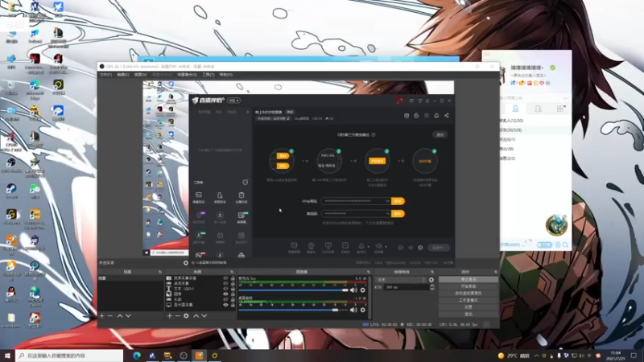Toggle visibility of 视频采集设备 source
Image resolution: width=644 pixels, height=362 pixels.
click(225, 278)
